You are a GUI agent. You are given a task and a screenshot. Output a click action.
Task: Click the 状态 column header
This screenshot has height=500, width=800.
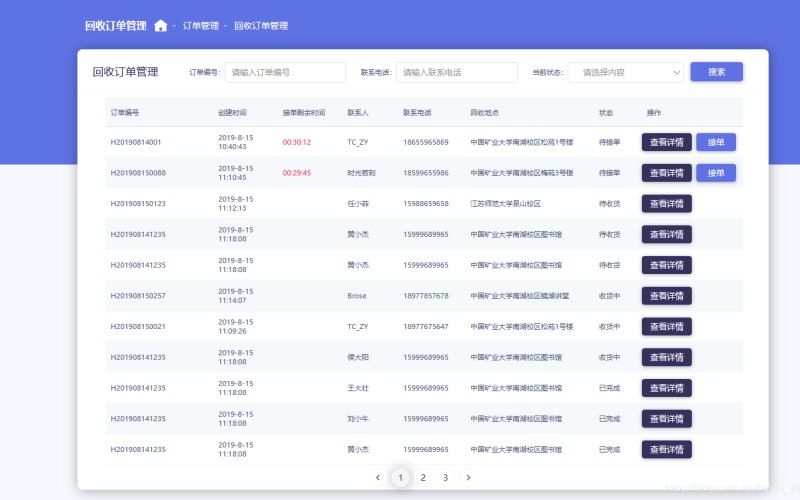606,113
